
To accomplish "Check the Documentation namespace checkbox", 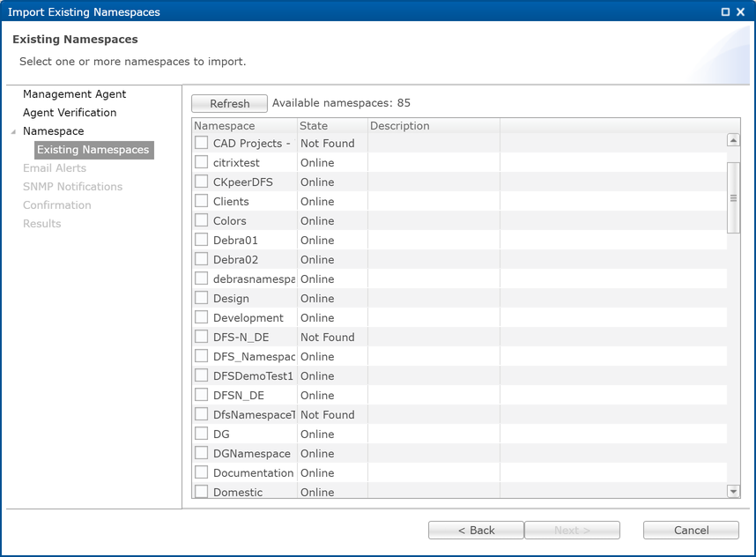I will tap(201, 472).
